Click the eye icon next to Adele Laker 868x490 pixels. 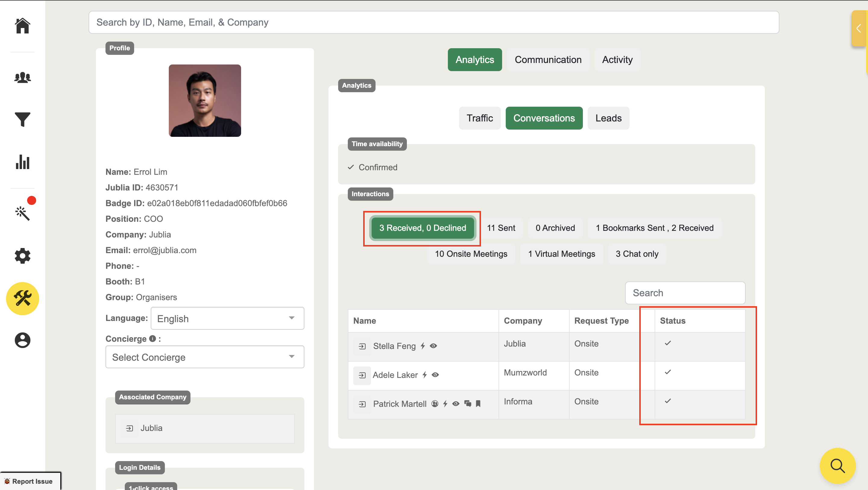(x=435, y=375)
